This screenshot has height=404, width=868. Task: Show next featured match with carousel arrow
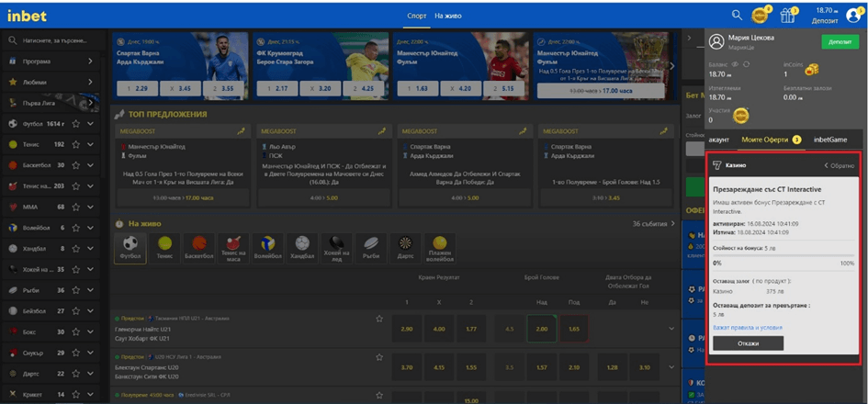tap(672, 65)
